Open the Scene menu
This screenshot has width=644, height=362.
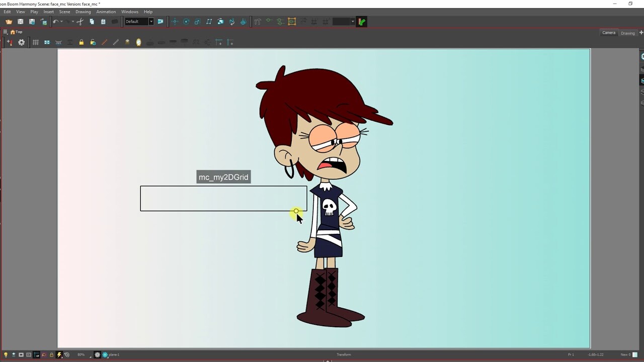click(x=65, y=12)
